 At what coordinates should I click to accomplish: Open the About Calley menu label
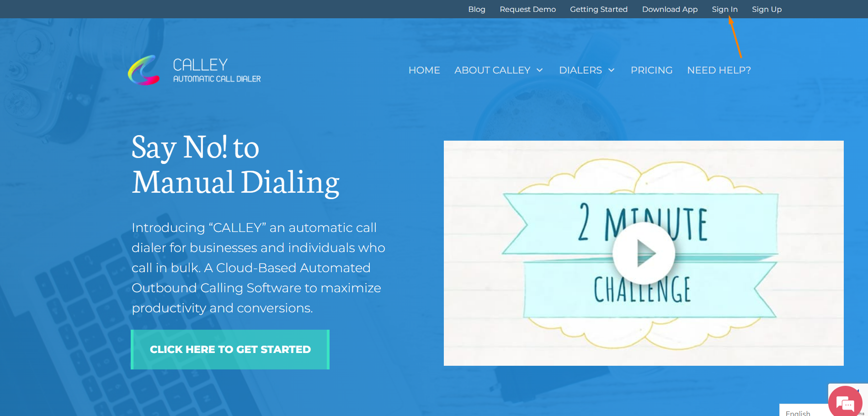tap(492, 70)
